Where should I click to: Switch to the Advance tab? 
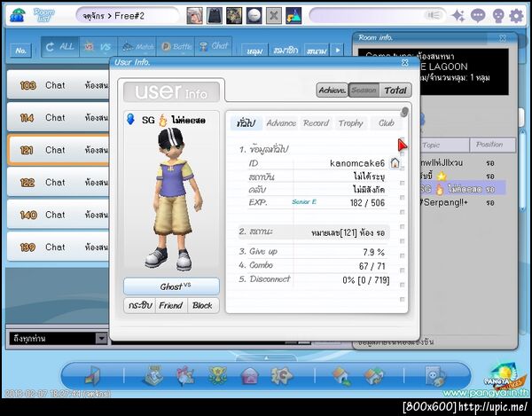(x=281, y=123)
